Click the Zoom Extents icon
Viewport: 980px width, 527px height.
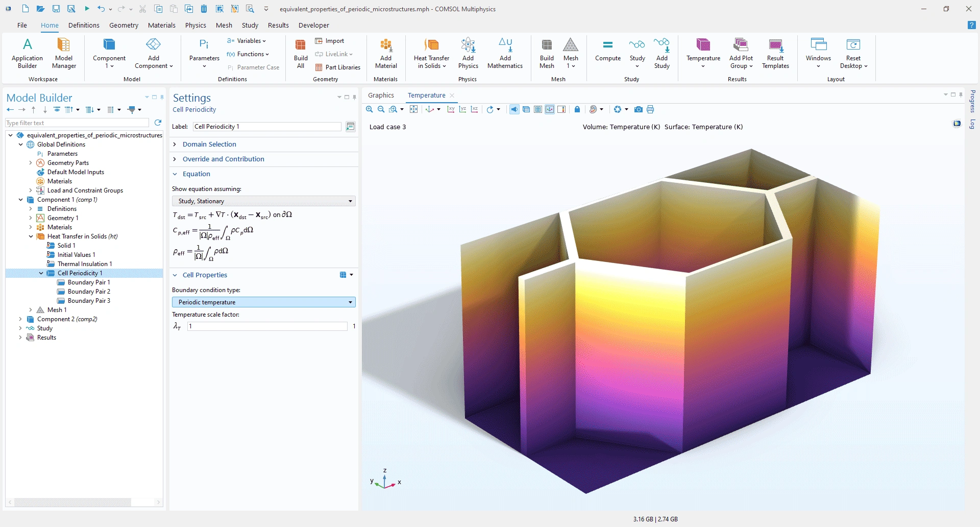click(x=414, y=109)
